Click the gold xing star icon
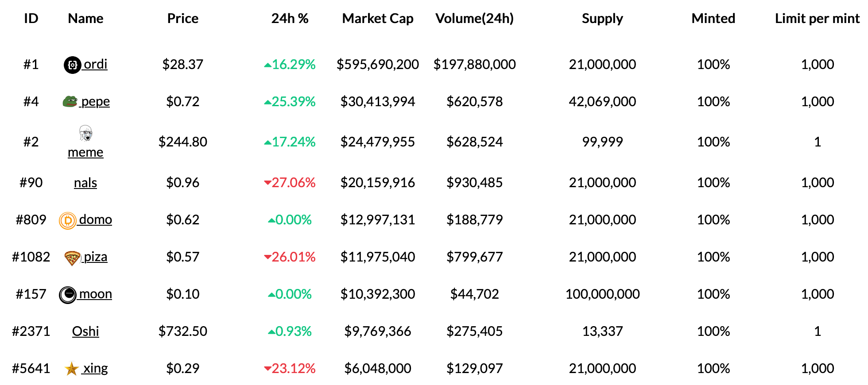 pos(72,369)
